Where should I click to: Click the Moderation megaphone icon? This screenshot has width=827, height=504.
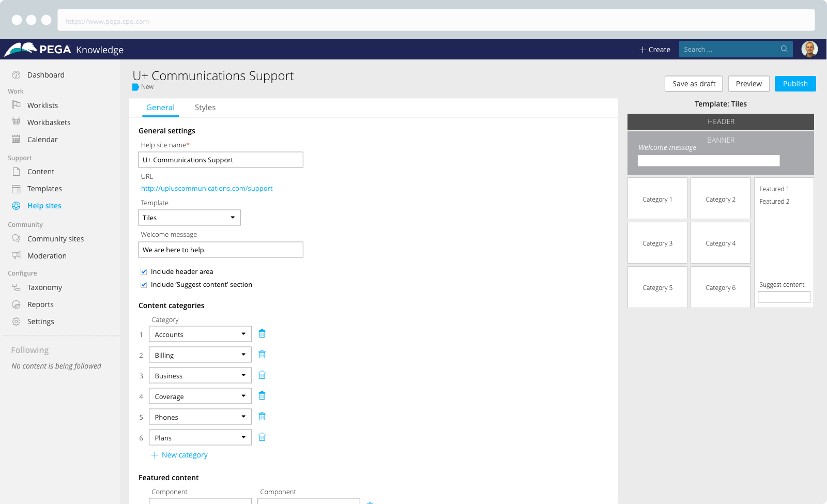click(x=16, y=255)
